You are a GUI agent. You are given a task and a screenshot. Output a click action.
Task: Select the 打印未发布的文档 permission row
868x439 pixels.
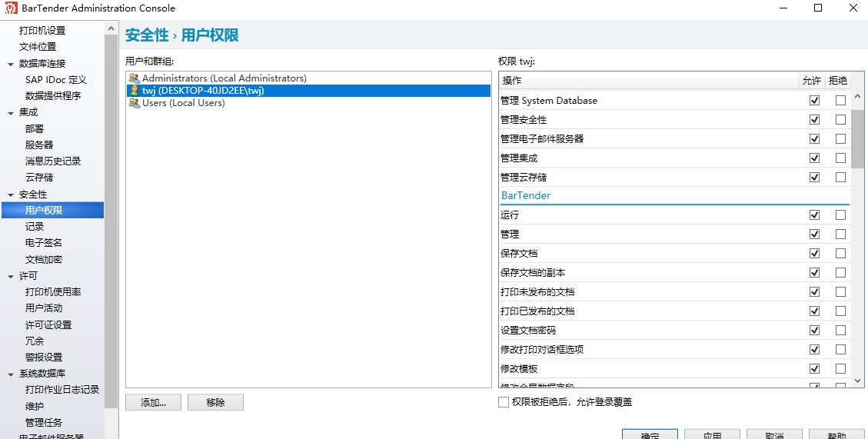pos(674,291)
